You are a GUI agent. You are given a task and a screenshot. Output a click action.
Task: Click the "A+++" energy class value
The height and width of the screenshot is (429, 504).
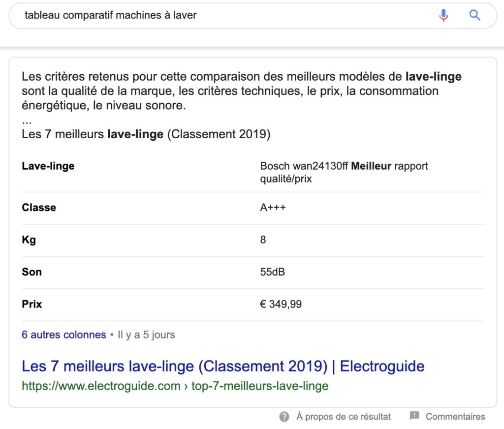click(x=273, y=208)
